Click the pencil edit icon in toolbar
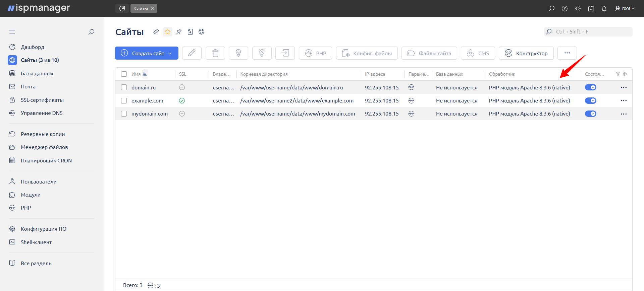Viewport: 644px width, 291px height. pos(192,53)
